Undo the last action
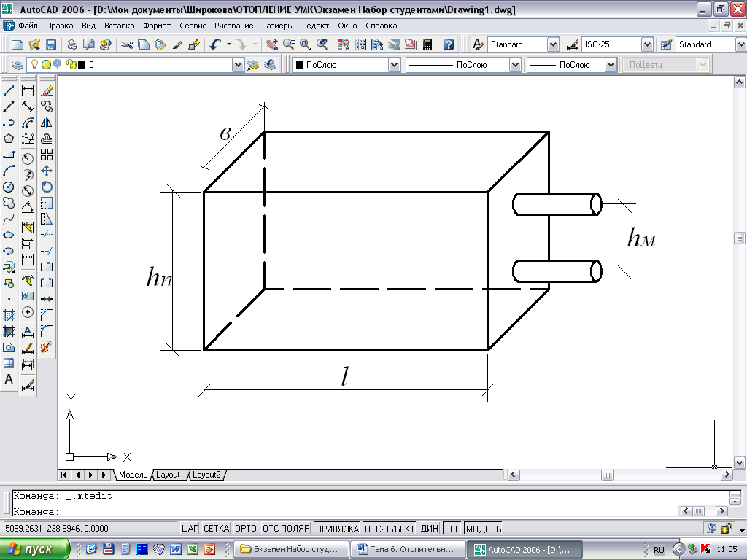This screenshot has width=747, height=560. click(x=216, y=44)
